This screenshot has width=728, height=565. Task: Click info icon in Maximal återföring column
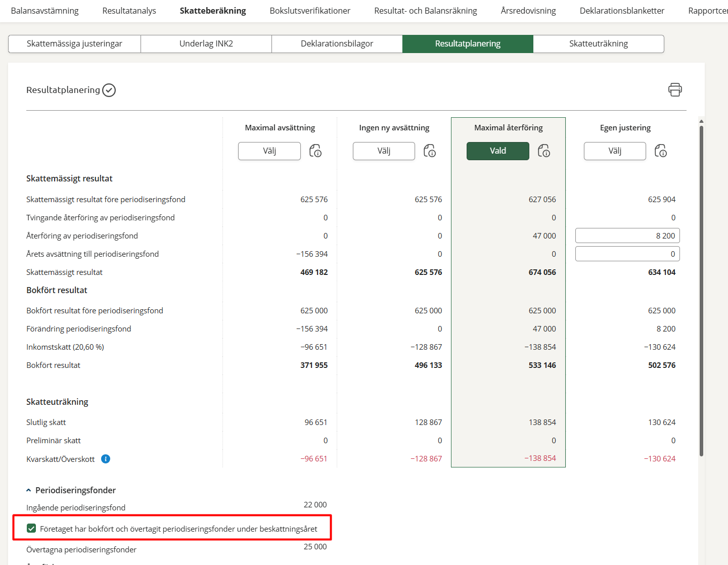(x=544, y=151)
